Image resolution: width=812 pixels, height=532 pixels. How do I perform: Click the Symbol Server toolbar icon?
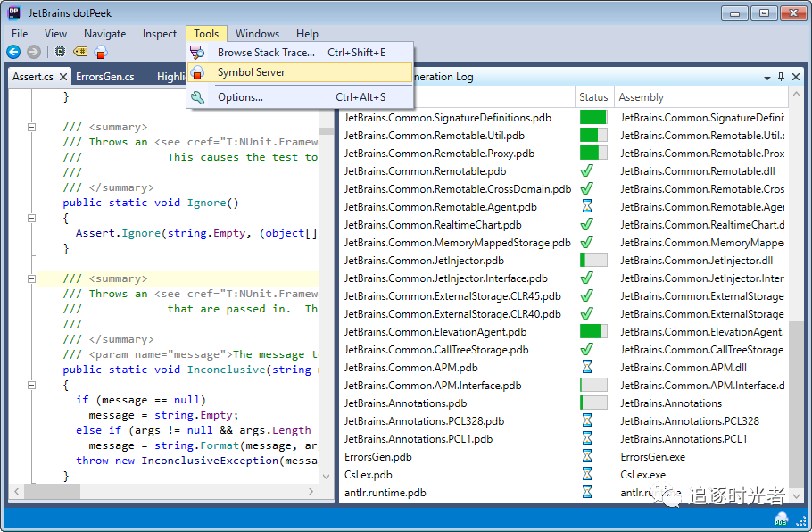(101, 52)
